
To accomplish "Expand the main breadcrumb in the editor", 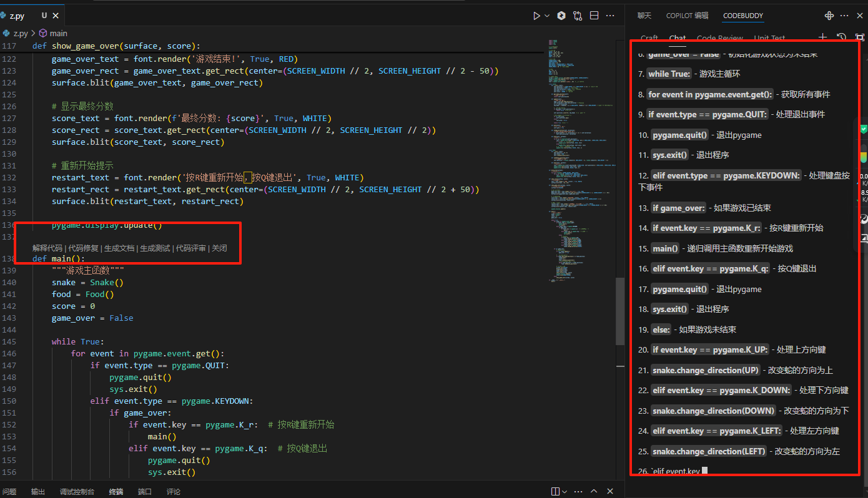I will (57, 32).
